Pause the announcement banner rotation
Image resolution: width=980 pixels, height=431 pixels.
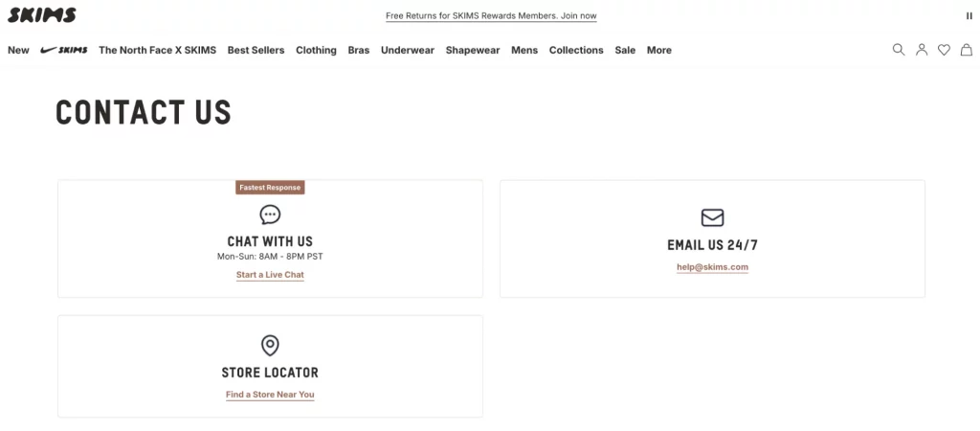coord(969,16)
